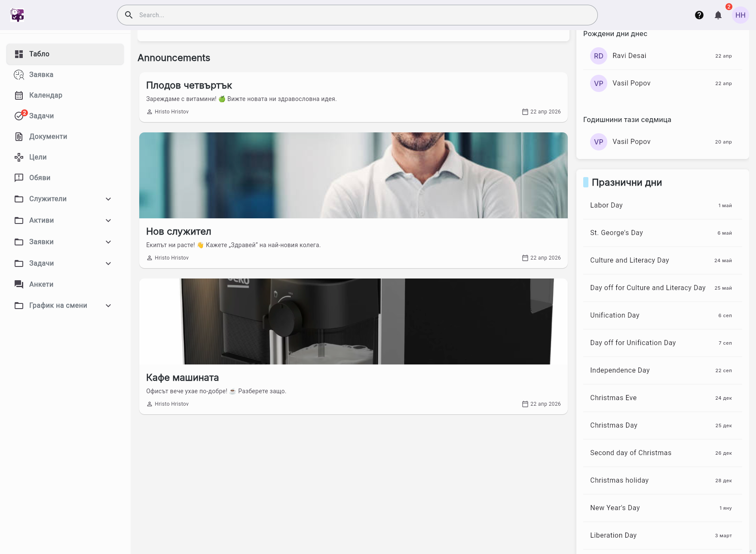Screen dimensions: 756x554
Task: Expand the Активи submenu chevron
Action: (108, 220)
